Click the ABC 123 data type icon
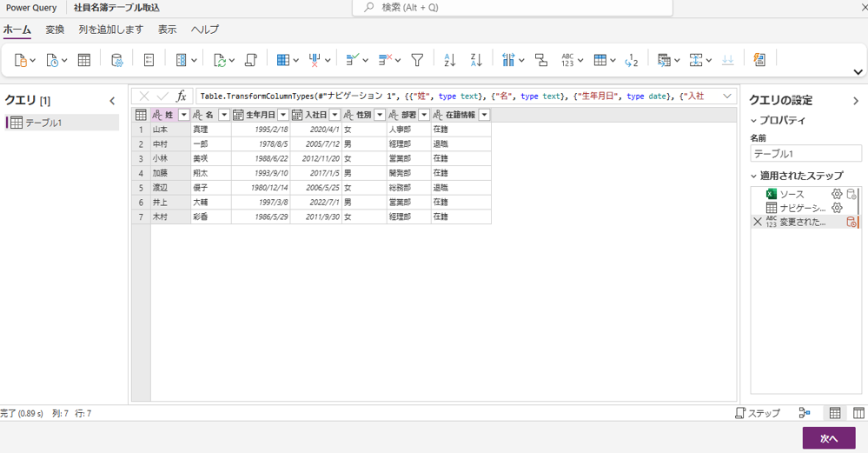 (567, 60)
